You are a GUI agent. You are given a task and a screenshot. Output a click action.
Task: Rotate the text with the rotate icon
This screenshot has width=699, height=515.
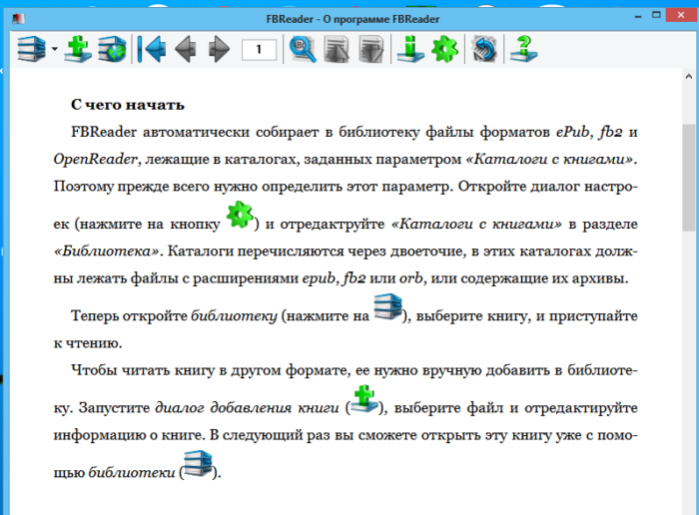484,49
